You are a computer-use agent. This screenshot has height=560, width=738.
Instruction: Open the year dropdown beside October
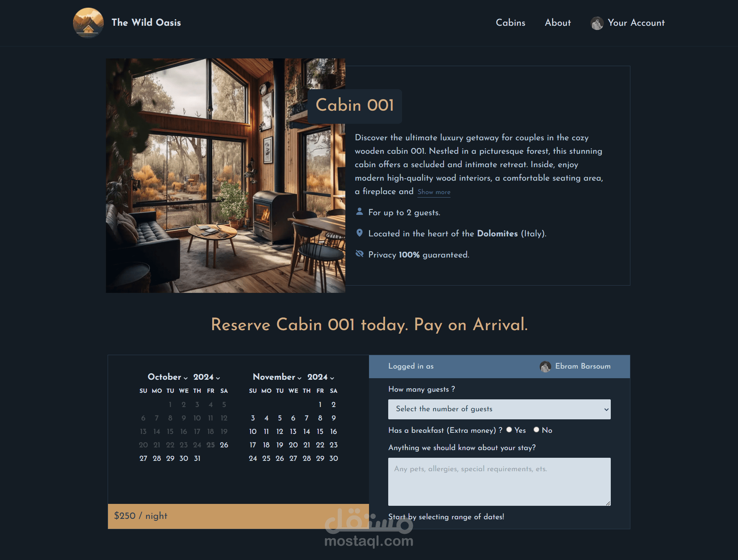(207, 377)
